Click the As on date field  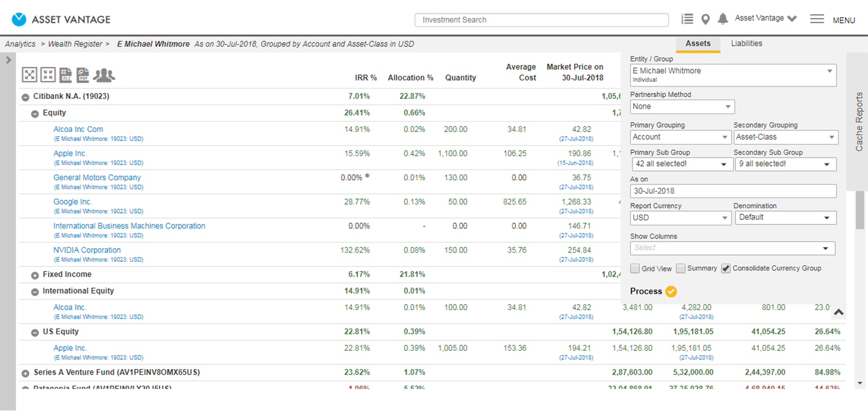pyautogui.click(x=733, y=191)
